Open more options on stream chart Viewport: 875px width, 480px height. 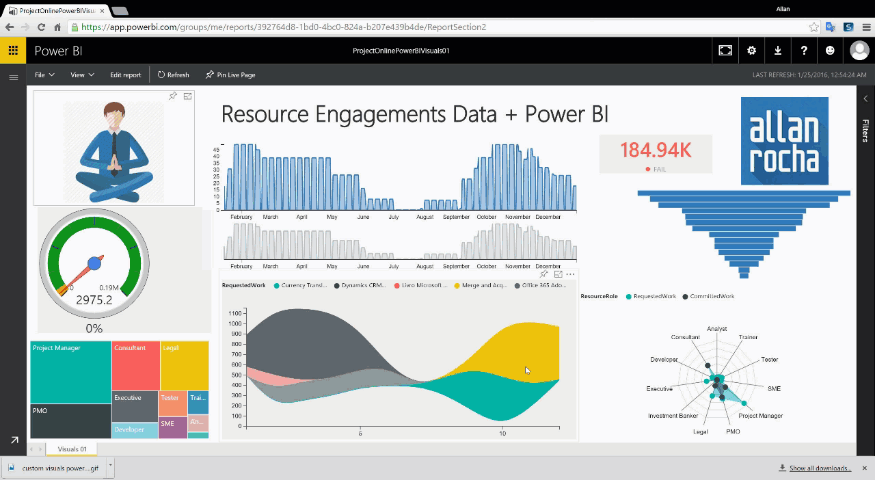570,274
